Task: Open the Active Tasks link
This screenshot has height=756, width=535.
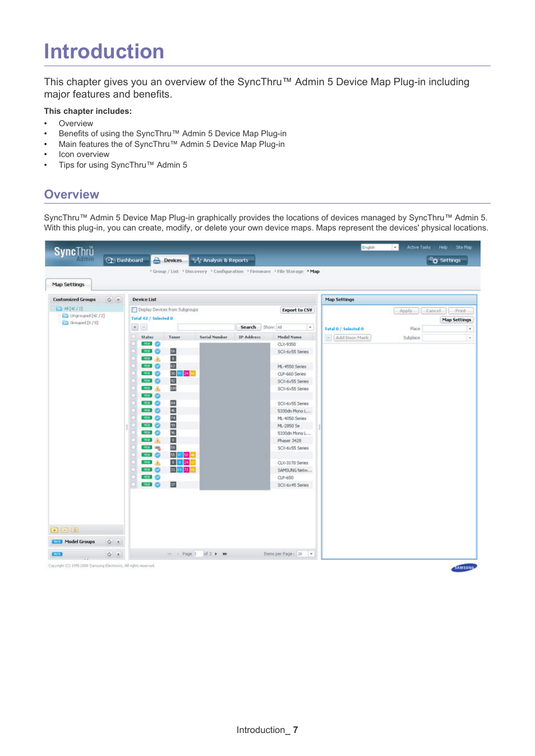Action: click(x=418, y=247)
